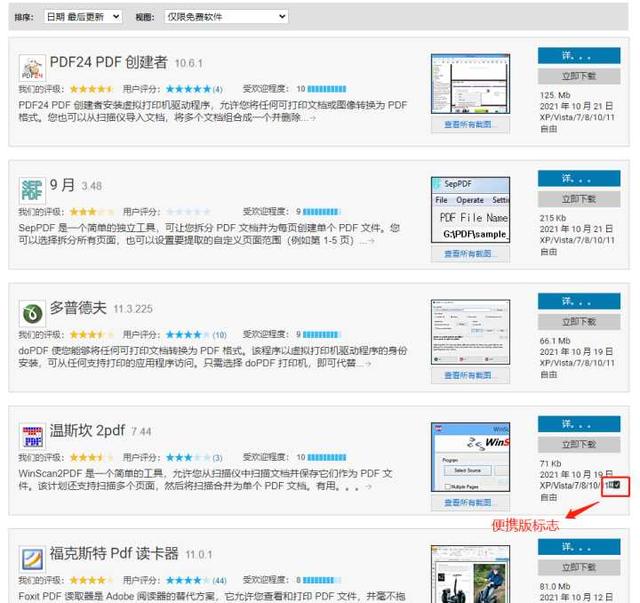Click 立即下载 for PDF24 PDF 创建者
Screen dimensions: 640x603
point(579,76)
